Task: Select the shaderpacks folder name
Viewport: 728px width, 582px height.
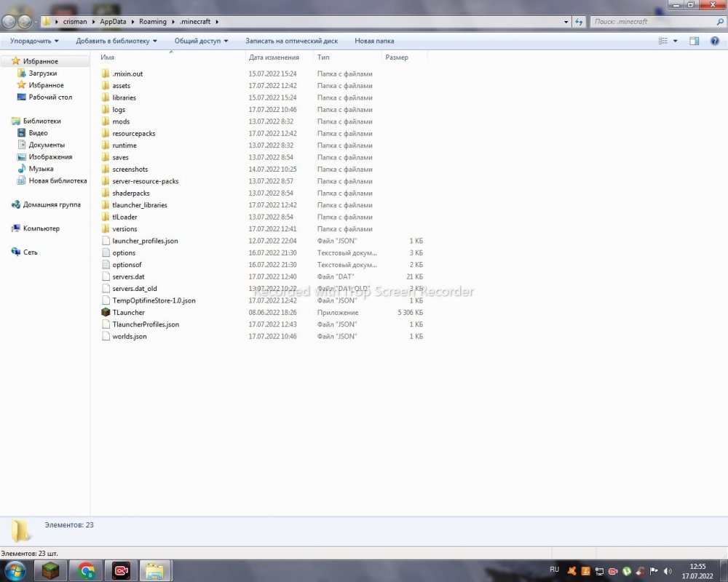Action: tap(131, 193)
